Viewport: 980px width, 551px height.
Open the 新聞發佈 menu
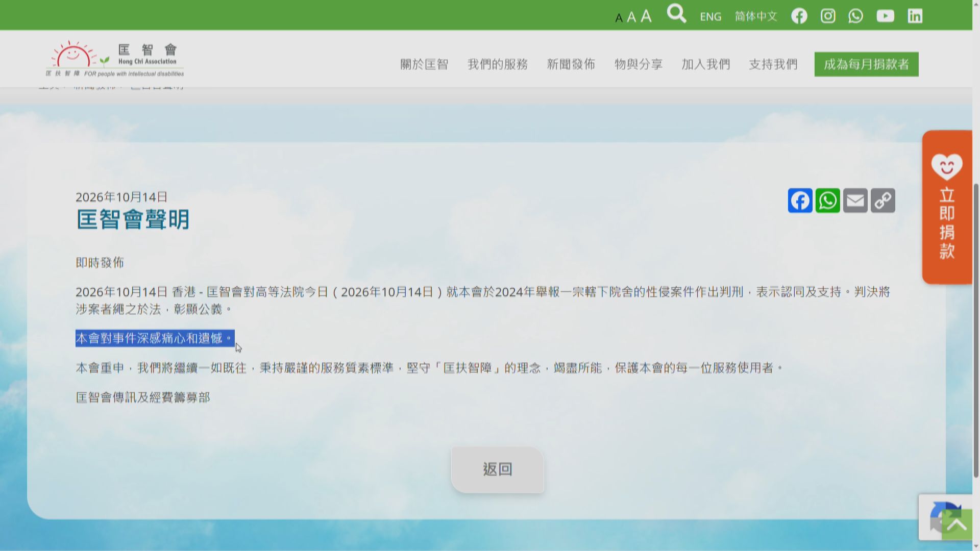point(571,64)
